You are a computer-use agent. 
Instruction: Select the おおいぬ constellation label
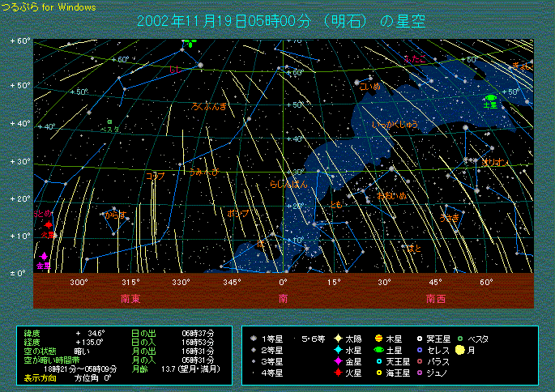pos(392,196)
